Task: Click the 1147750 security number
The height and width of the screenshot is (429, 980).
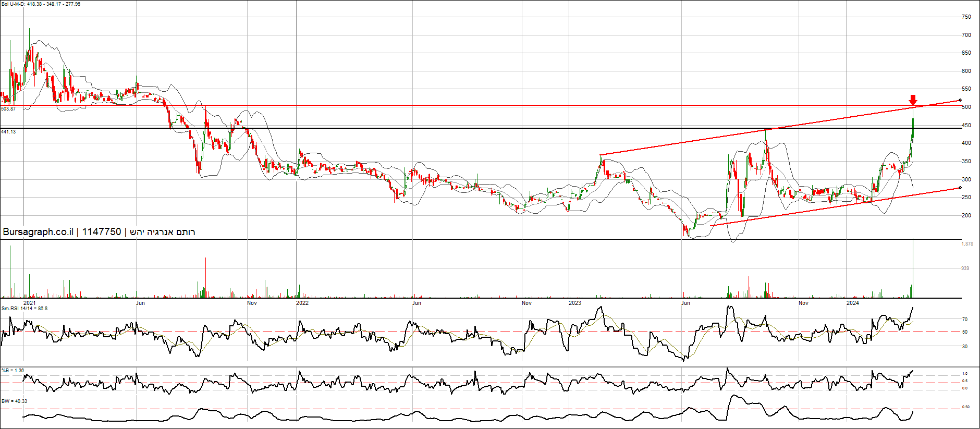Action: 102,232
